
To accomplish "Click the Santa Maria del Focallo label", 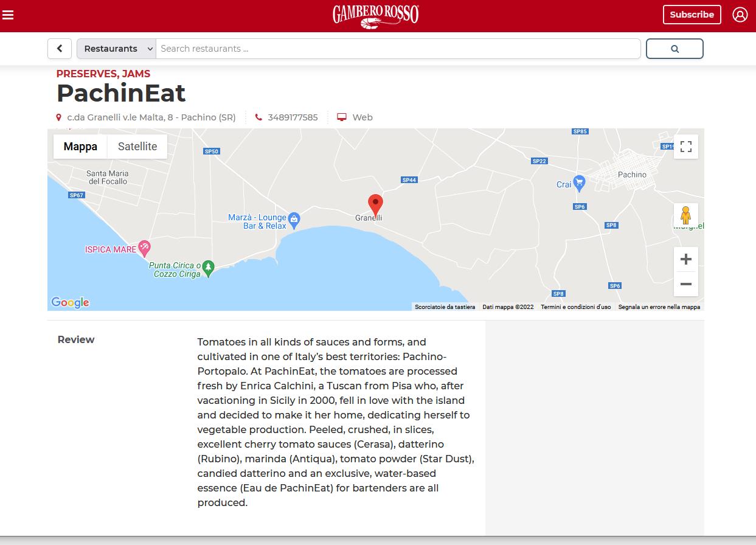I will coord(108,178).
